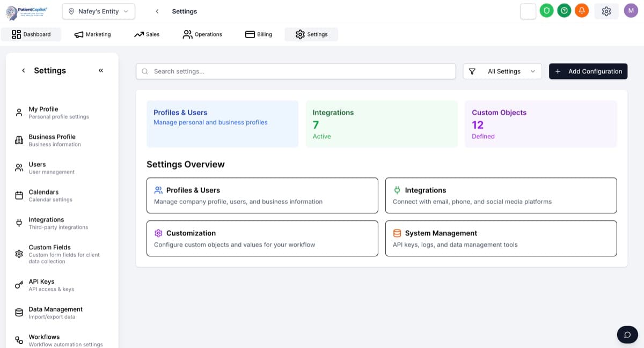This screenshot has width=644, height=348.
Task: Go back using the header chevron beside Settings
Action: tap(157, 11)
